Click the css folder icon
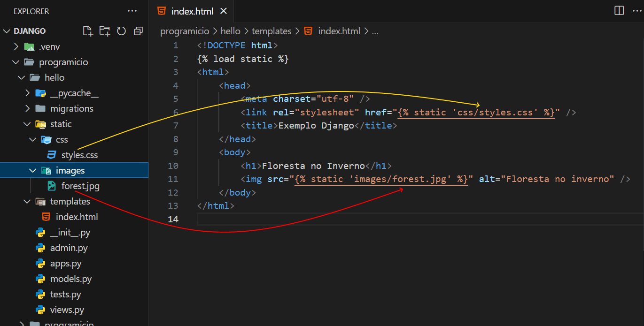Viewport: 644px width, 326px height. (x=46, y=139)
